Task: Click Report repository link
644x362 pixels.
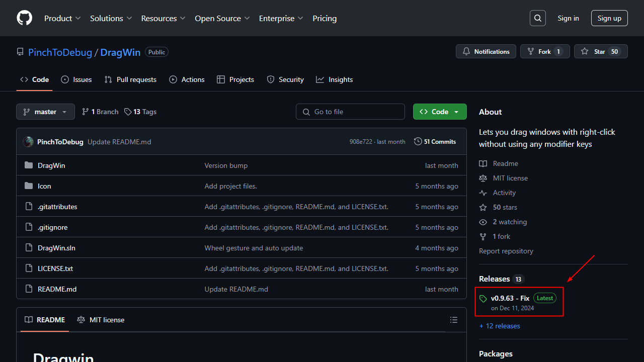Action: pos(506,251)
